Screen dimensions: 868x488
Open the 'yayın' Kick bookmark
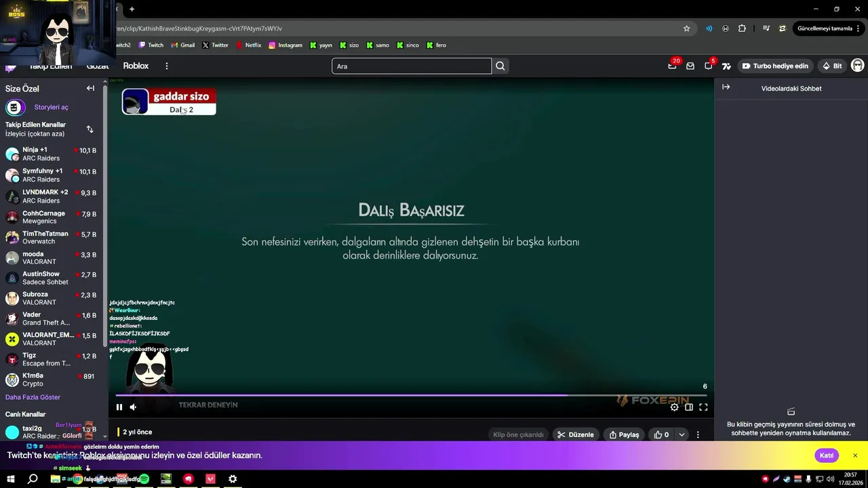[x=321, y=45]
